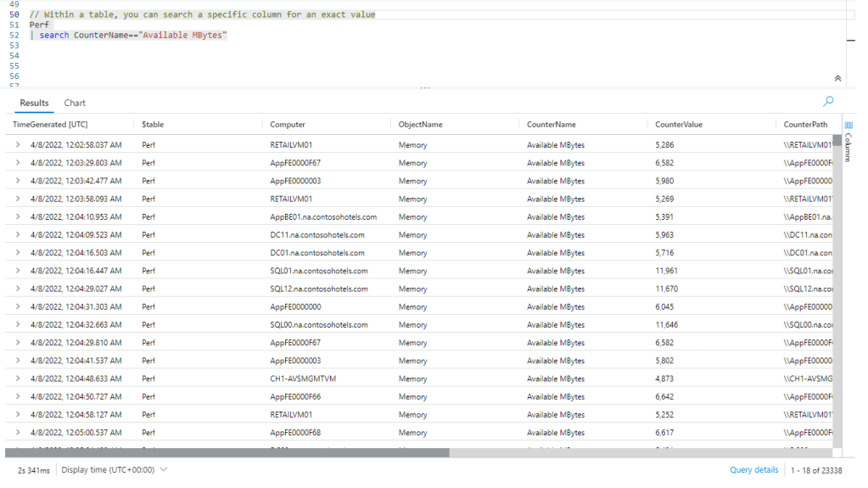Open the Query details link
Screen dimensions: 868x488
753,469
